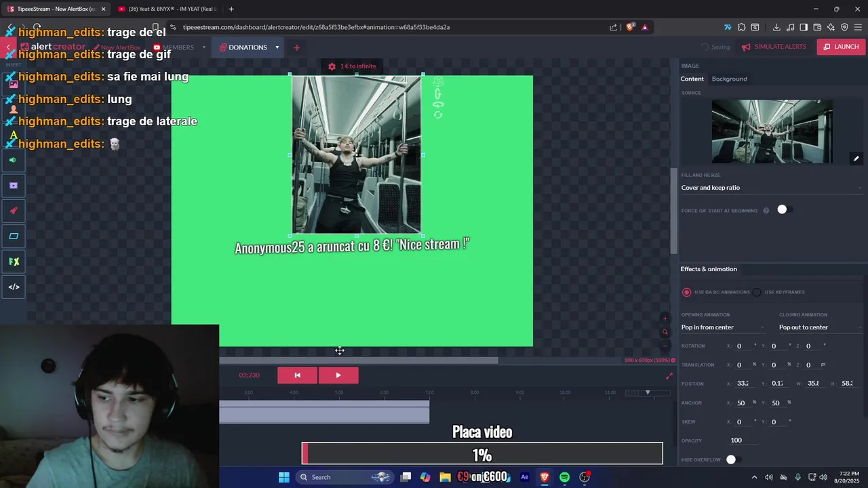The image size is (868, 488).
Task: Click the rocket icon in insert sidebar
Action: tap(13, 211)
